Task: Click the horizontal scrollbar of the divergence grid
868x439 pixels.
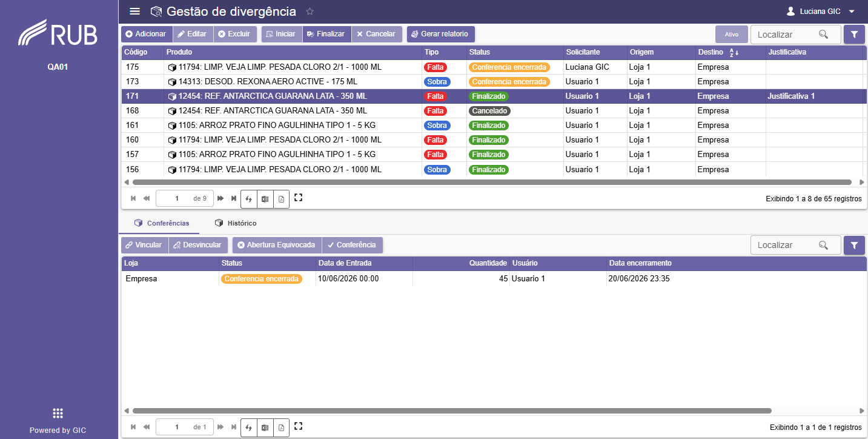Action: (492, 182)
